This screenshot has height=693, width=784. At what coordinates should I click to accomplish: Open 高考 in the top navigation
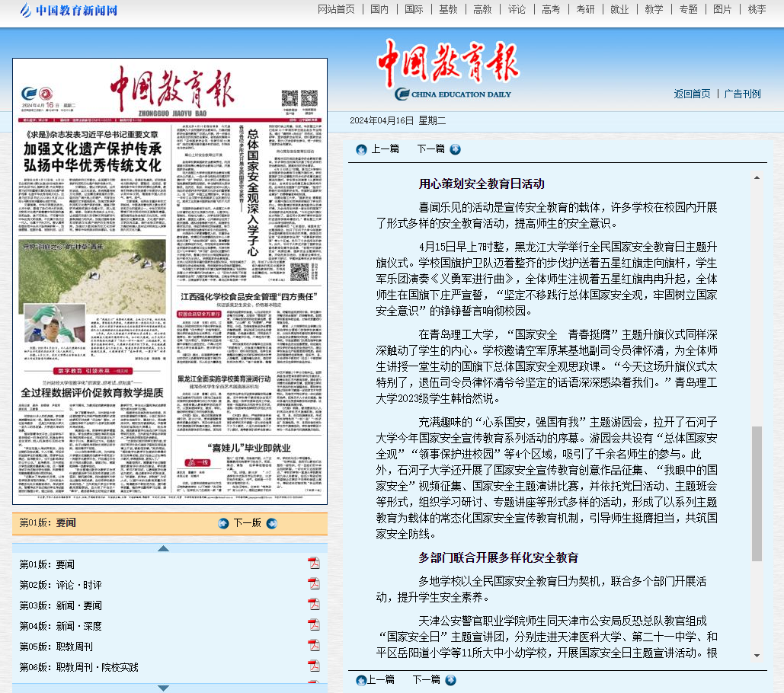pos(550,9)
